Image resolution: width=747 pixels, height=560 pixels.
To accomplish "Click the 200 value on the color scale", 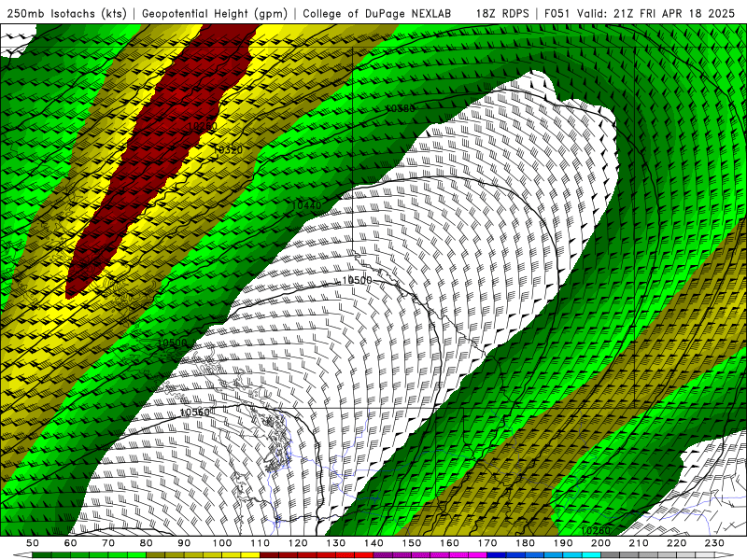I will [600, 543].
